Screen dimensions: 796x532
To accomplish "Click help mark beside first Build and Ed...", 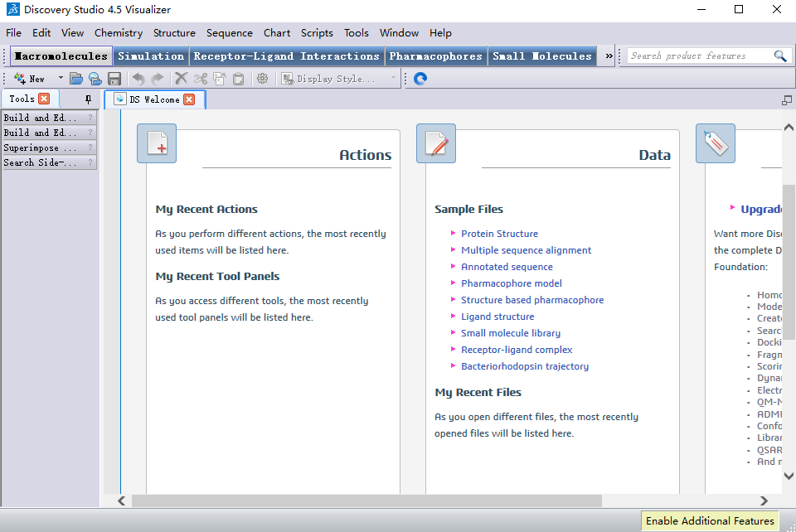I will click(x=90, y=118).
